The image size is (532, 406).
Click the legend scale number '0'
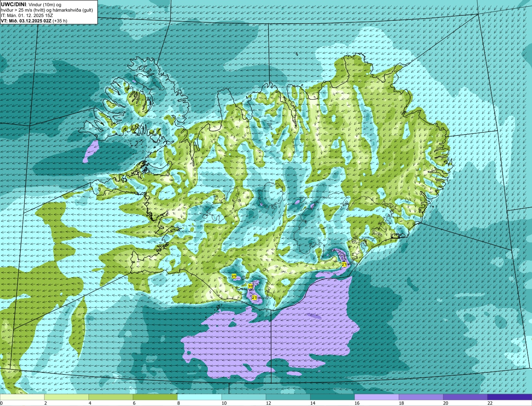point(1,403)
